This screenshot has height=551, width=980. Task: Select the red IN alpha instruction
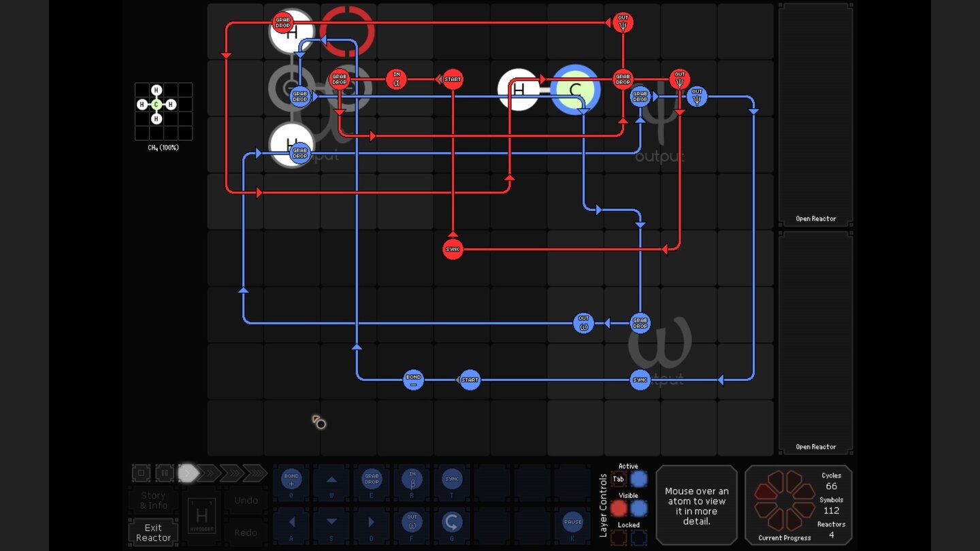396,80
